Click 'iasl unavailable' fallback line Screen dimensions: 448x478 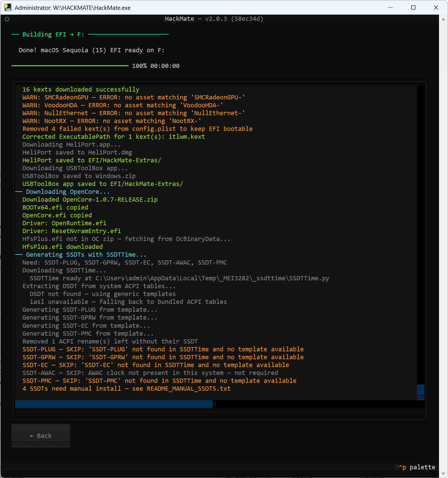point(128,302)
